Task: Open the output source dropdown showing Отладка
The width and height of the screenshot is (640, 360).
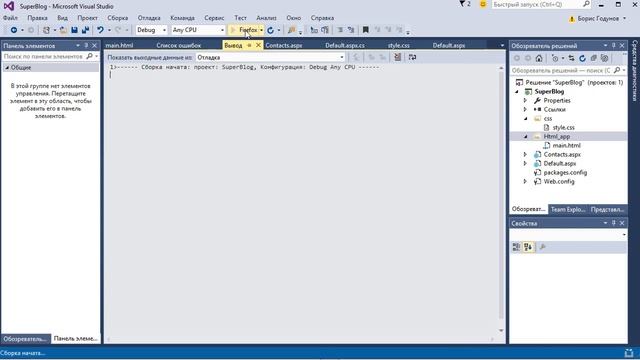Action: coord(270,57)
